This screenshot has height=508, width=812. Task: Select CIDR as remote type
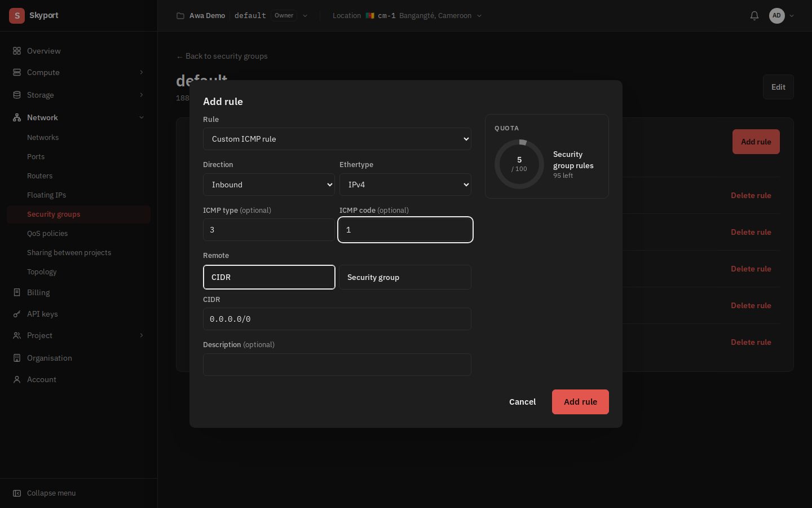tap(269, 277)
